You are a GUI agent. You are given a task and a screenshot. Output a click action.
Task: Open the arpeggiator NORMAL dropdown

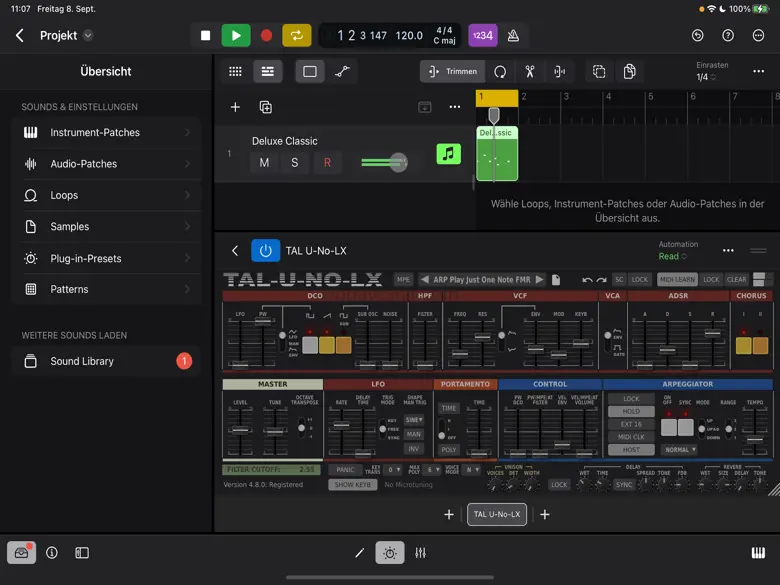click(x=680, y=449)
